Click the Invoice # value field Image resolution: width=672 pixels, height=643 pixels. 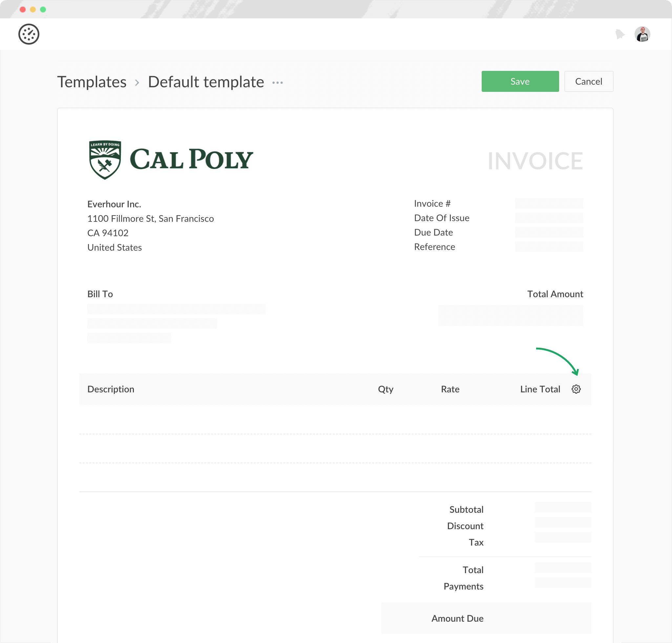click(x=549, y=203)
